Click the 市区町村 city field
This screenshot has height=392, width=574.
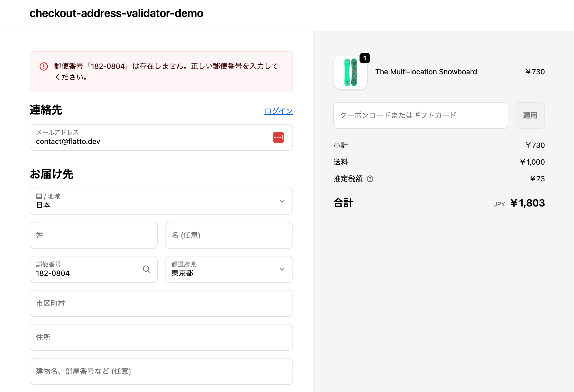[x=161, y=303]
